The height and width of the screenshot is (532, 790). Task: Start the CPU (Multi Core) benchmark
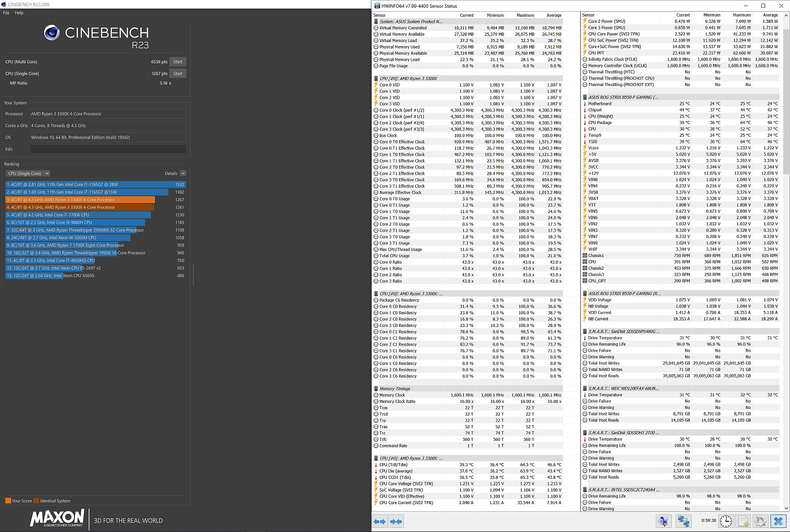(178, 62)
